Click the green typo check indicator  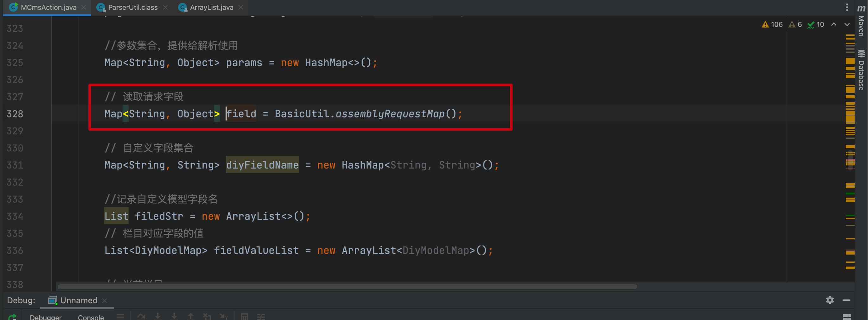(815, 25)
